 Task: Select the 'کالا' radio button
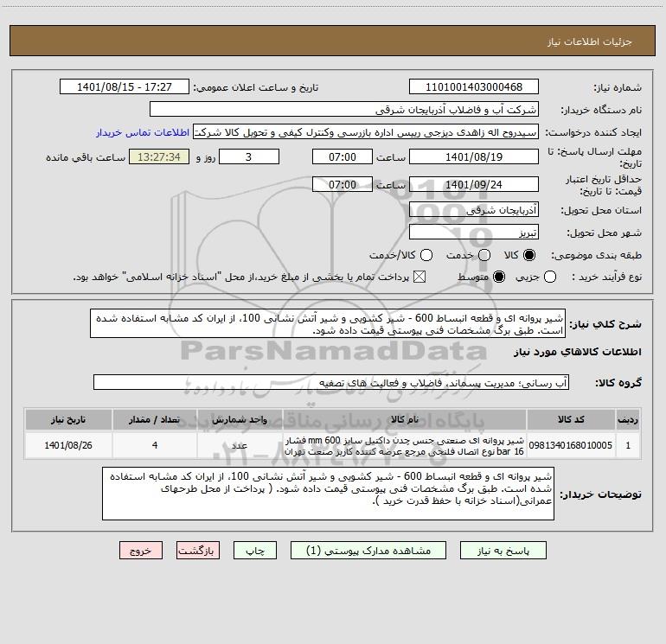coord(529,255)
